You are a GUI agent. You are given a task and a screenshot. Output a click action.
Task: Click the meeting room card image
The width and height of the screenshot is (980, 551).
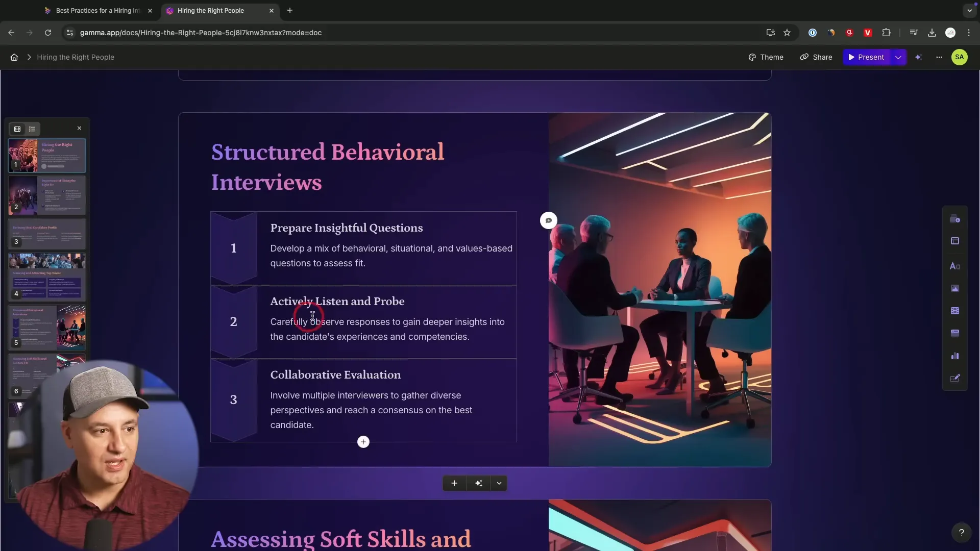[659, 289]
